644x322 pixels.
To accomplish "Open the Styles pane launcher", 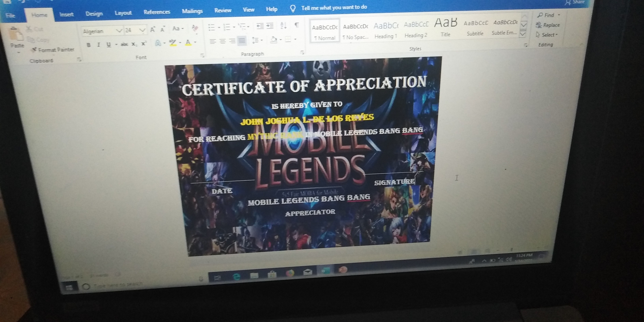I will 526,45.
